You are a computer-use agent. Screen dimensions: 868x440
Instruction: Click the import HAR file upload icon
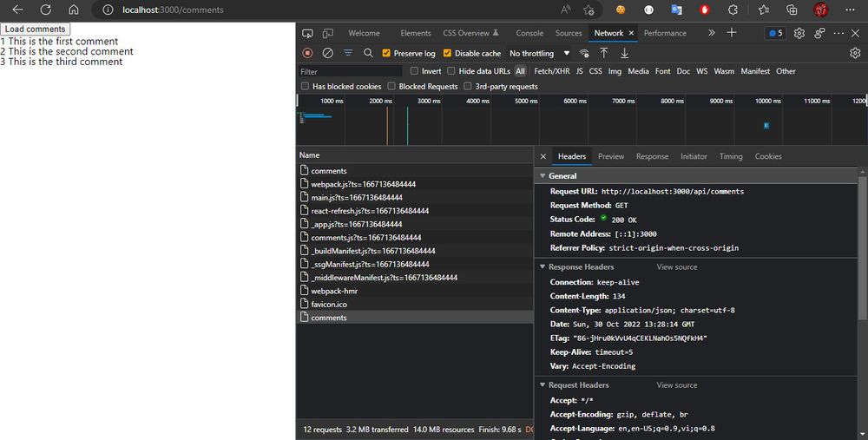pos(604,53)
